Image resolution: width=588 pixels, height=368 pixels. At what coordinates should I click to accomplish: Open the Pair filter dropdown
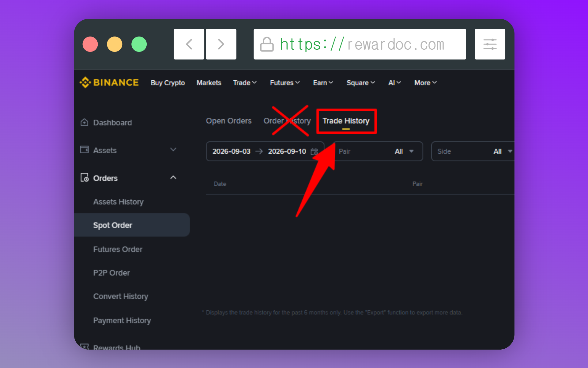coord(378,151)
